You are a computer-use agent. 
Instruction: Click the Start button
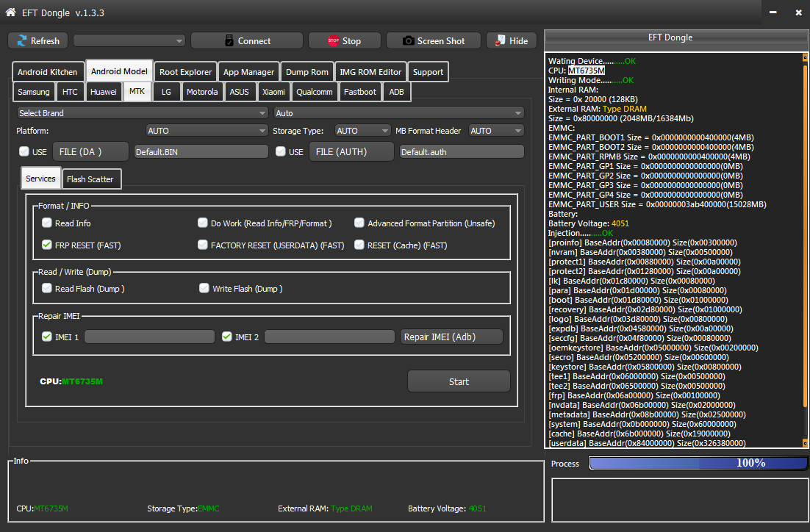point(459,381)
